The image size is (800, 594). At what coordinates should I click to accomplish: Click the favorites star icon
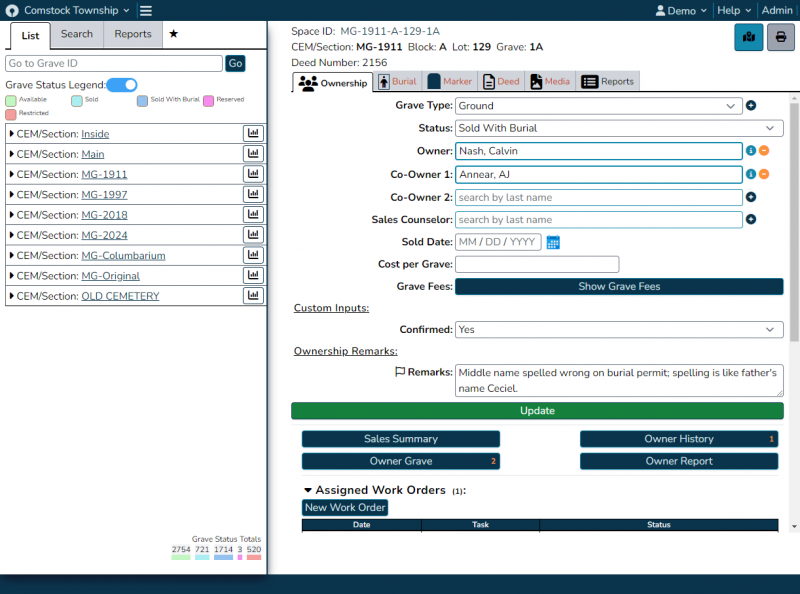coord(173,34)
